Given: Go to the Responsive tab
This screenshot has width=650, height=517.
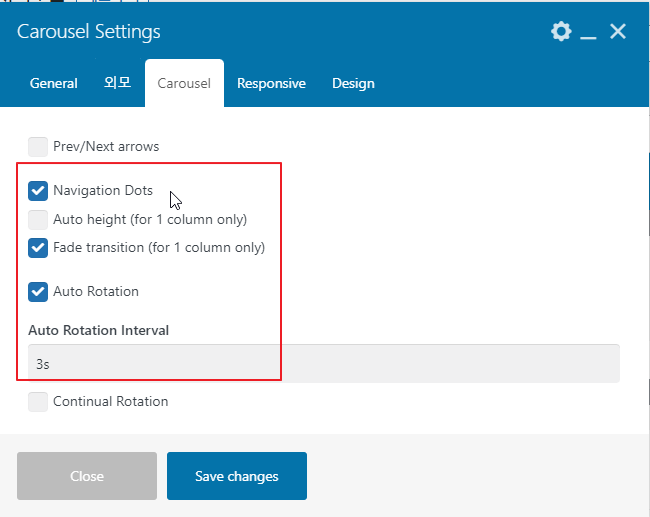Looking at the screenshot, I should click(272, 83).
